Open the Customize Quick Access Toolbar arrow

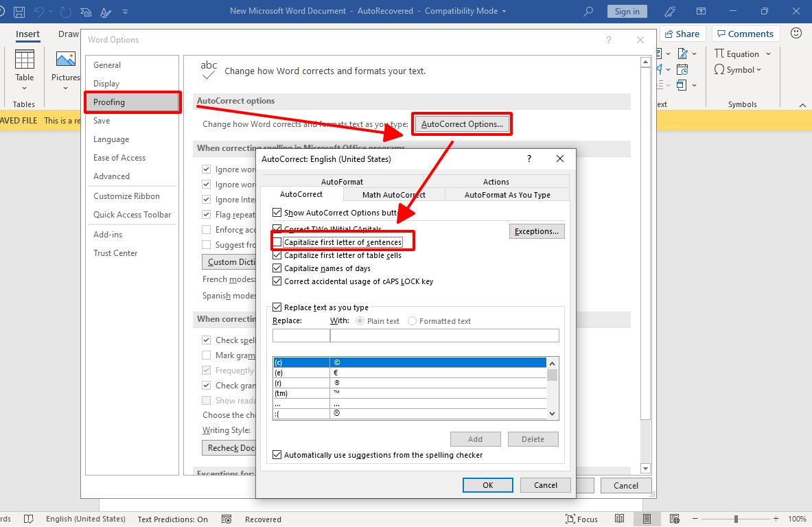coord(126,12)
